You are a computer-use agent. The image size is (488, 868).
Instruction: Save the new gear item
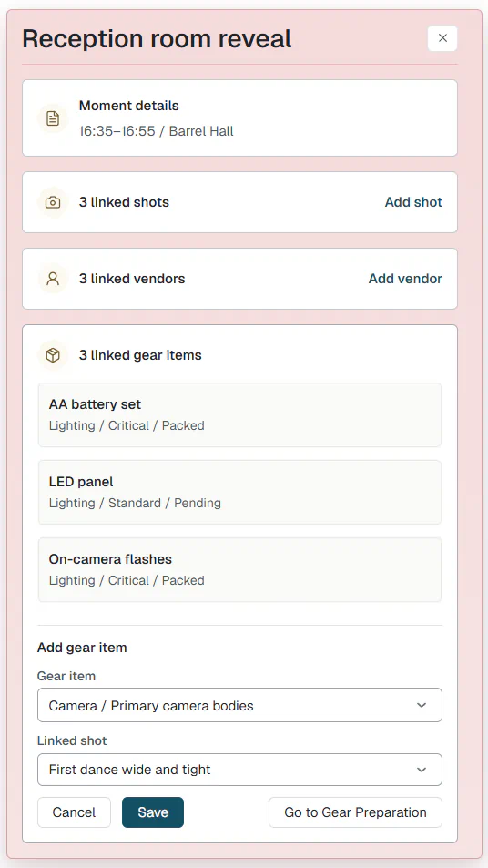point(153,812)
